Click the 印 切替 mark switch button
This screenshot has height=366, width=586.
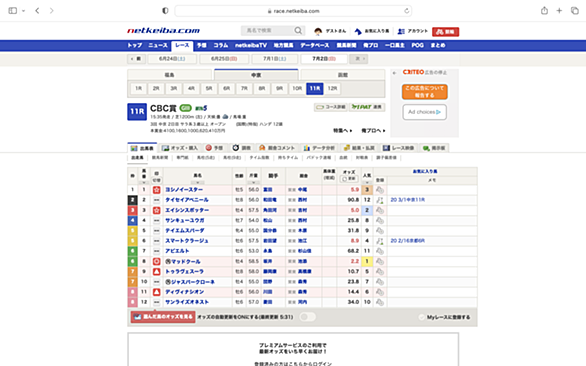156,180
